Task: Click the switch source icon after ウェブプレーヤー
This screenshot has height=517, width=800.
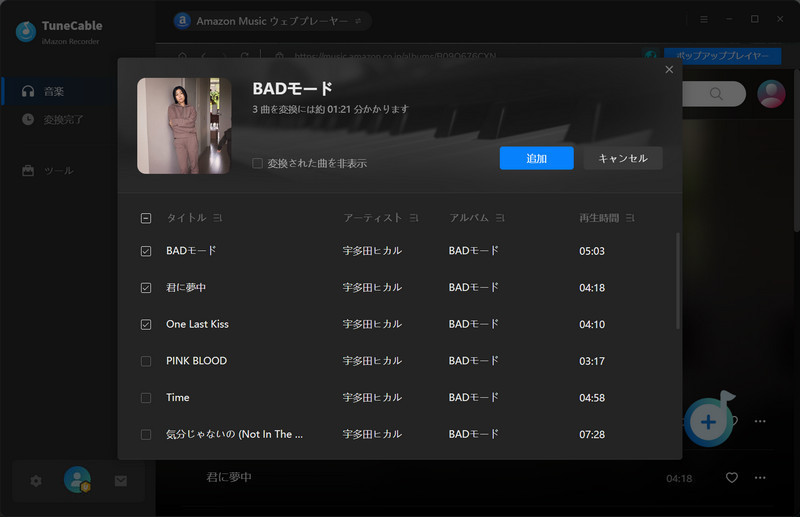Action: pos(358,21)
